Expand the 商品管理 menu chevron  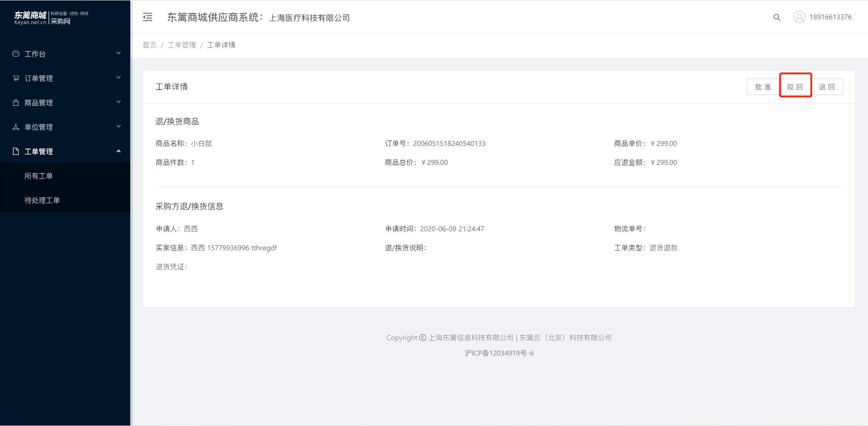tap(118, 102)
